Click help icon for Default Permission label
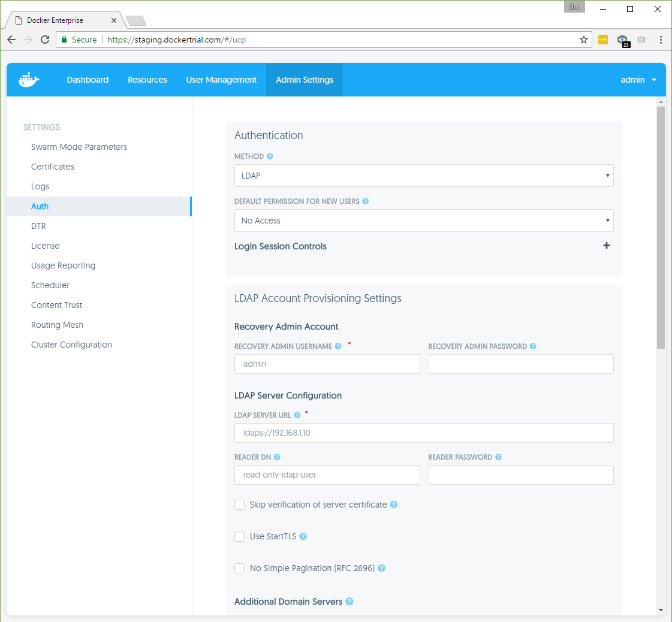This screenshot has width=672, height=622. click(x=366, y=201)
